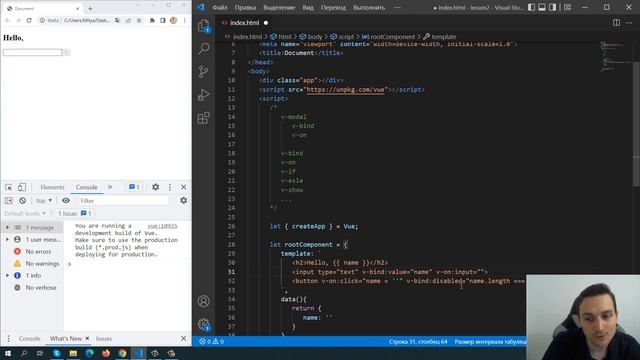Screen dimensions: 640x360
Task: Click 'rootComponent' in breadcrumb
Action: click(392, 37)
